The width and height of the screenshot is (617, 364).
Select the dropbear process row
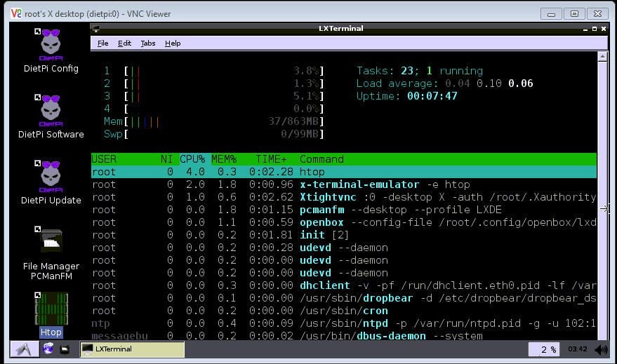point(344,298)
